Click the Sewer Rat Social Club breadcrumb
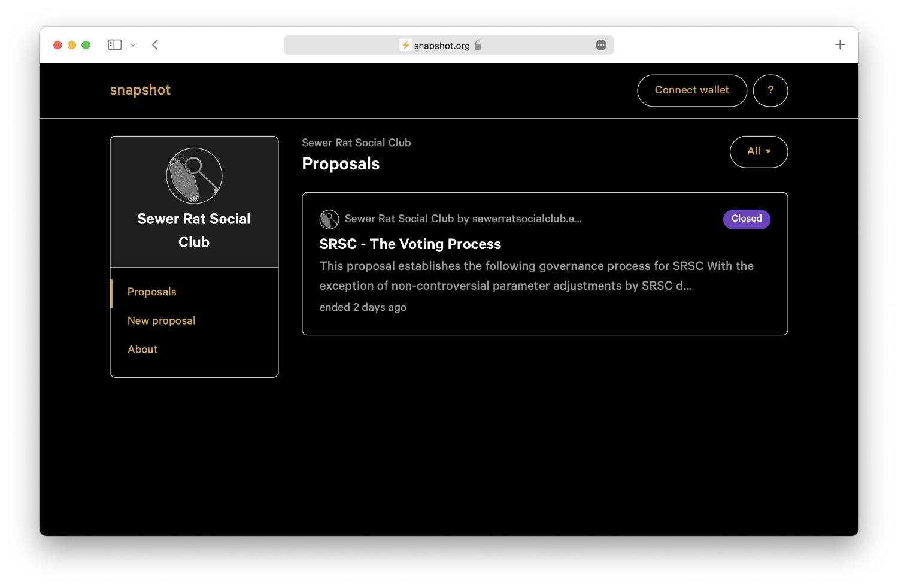 pos(356,143)
